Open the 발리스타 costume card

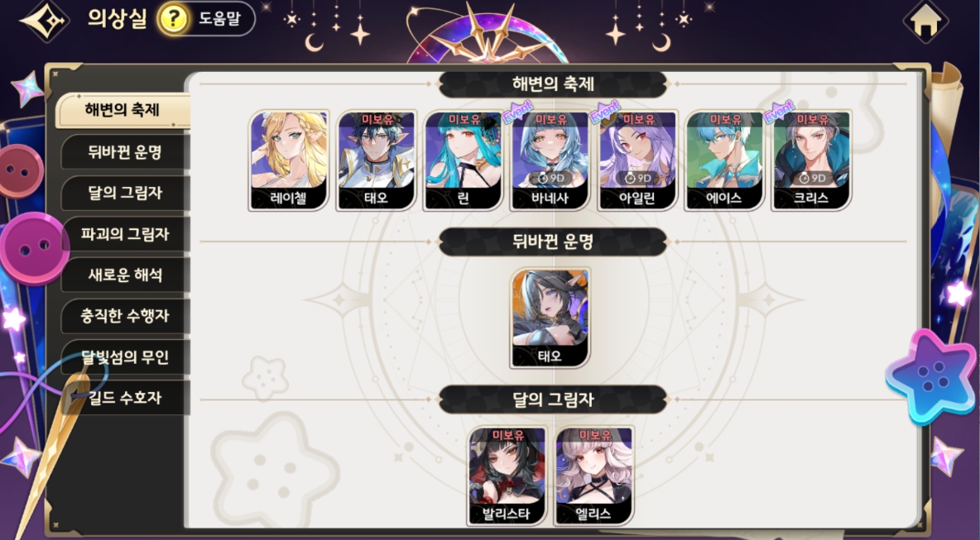[507, 475]
